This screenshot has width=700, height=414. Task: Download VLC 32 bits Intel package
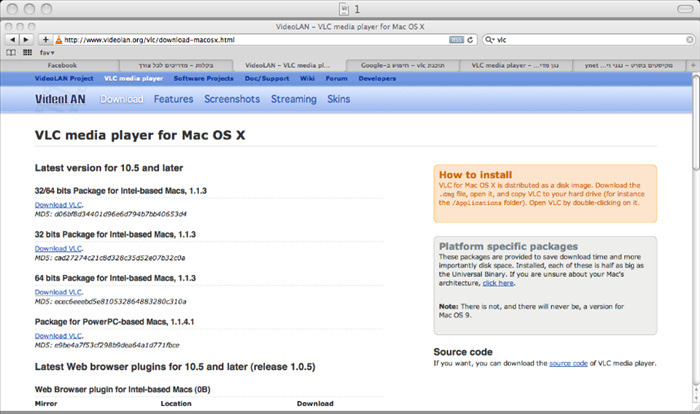click(58, 248)
